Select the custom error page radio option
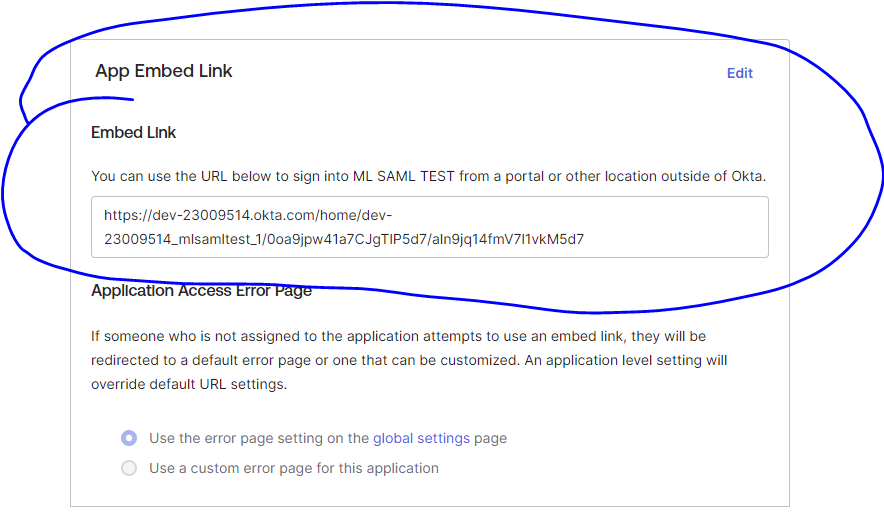884x524 pixels. click(129, 468)
